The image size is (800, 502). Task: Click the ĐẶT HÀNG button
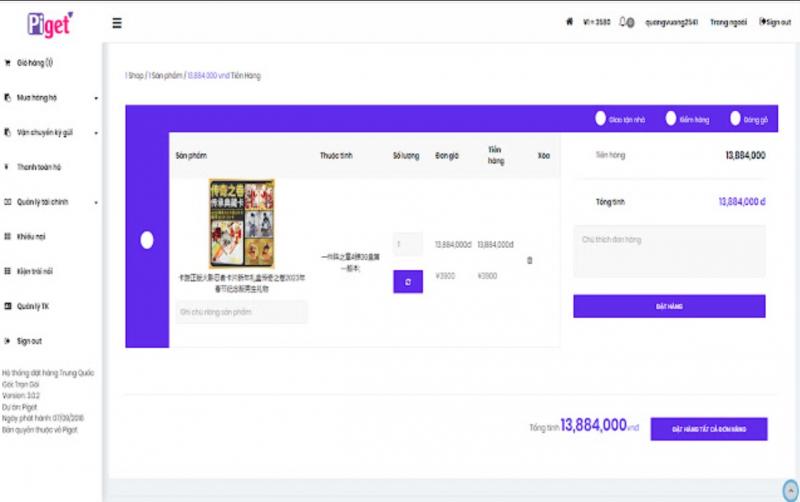669,306
